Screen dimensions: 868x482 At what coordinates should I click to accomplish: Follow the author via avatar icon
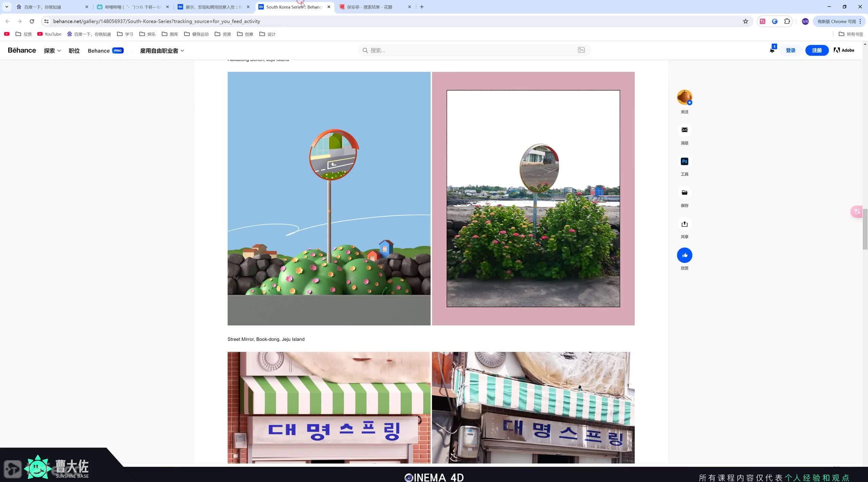tap(684, 97)
